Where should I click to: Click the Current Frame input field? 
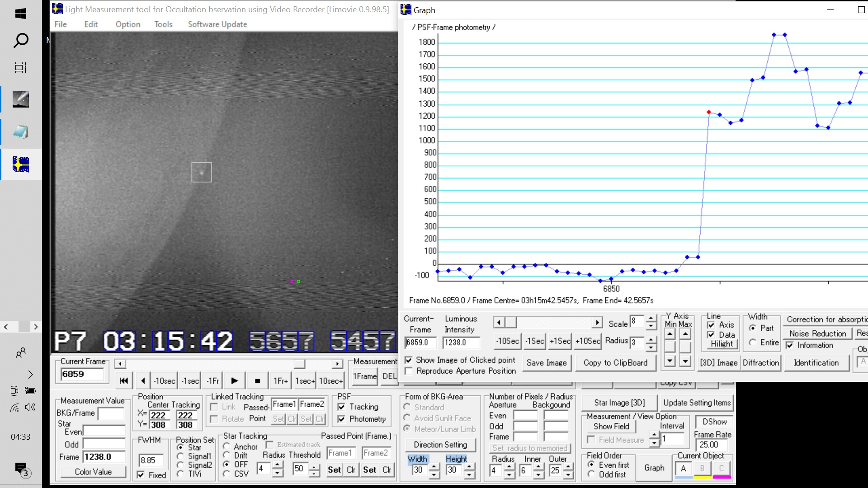coord(82,374)
